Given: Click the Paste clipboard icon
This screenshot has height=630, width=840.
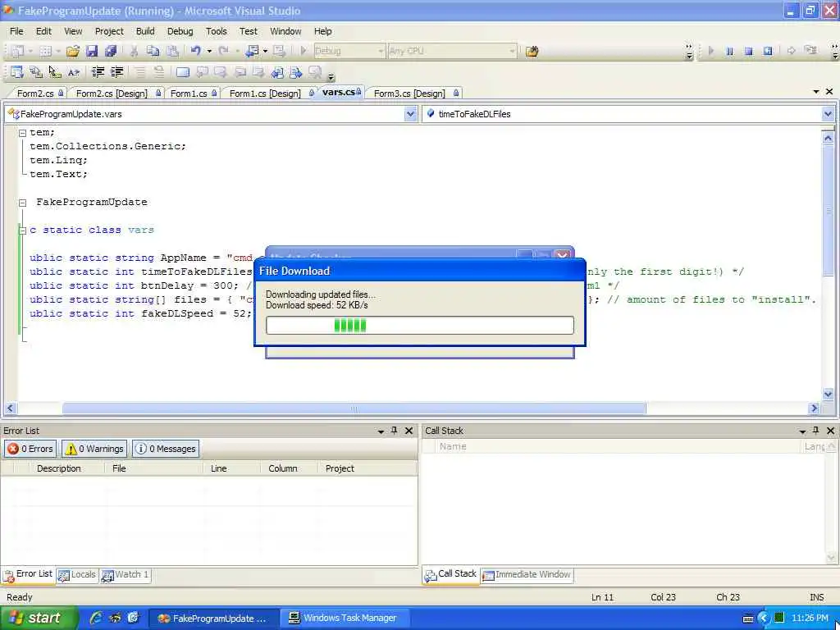Looking at the screenshot, I should [172, 51].
